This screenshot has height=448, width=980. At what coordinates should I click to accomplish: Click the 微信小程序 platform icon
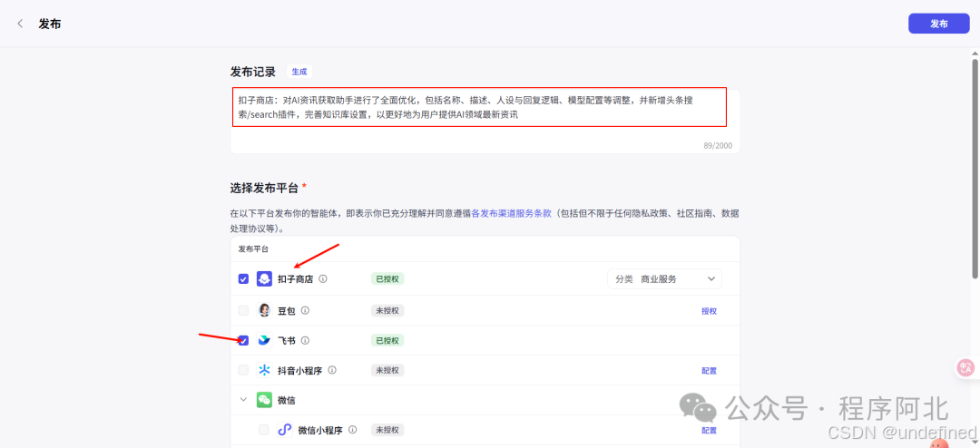284,430
